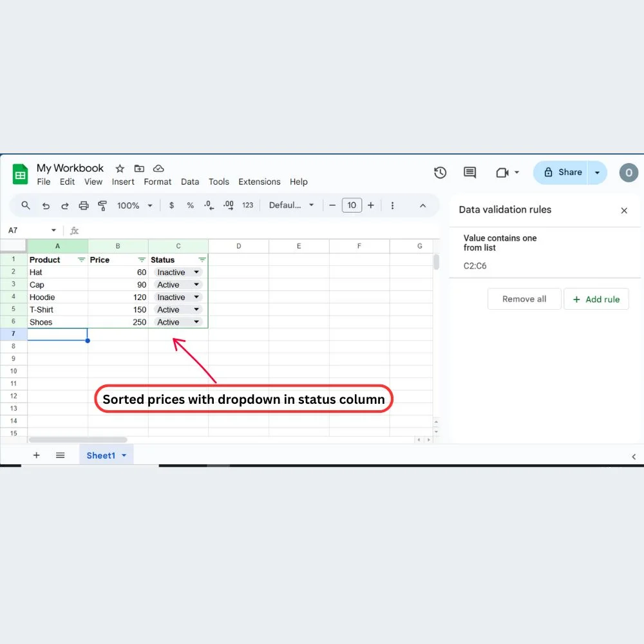Open the View menu
This screenshot has height=644, width=644.
click(93, 182)
